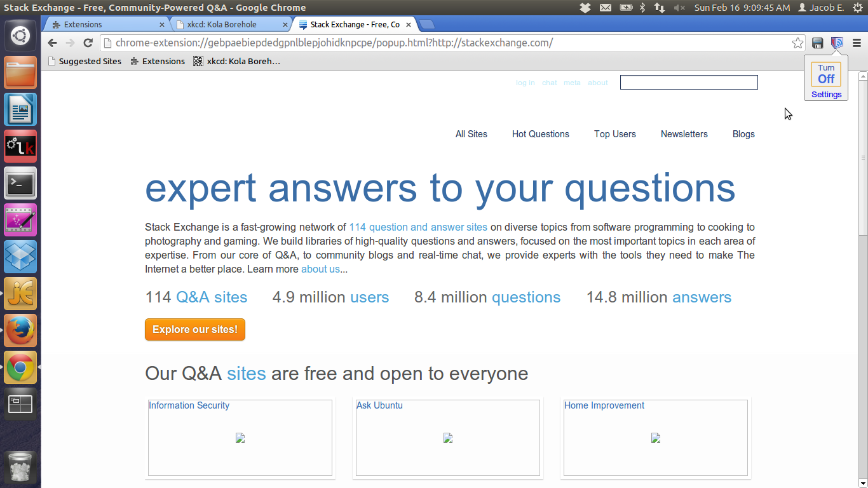Open Newsletters page
This screenshot has height=488, width=868.
[684, 134]
